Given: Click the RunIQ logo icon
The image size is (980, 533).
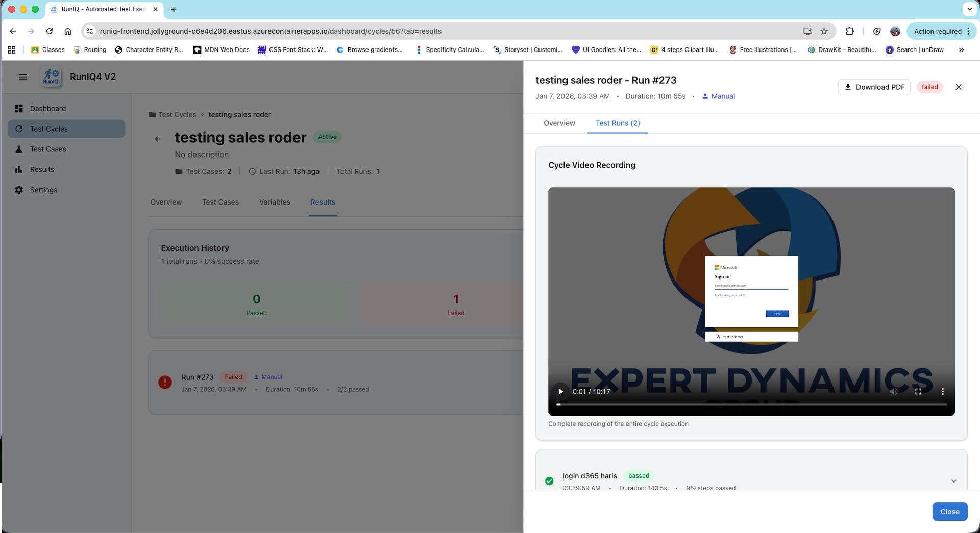Looking at the screenshot, I should coord(51,77).
